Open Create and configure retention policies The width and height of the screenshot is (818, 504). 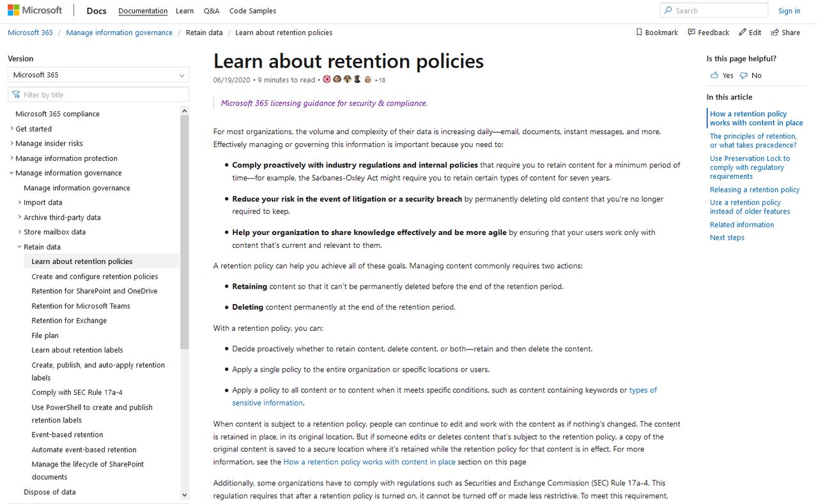[x=95, y=277]
